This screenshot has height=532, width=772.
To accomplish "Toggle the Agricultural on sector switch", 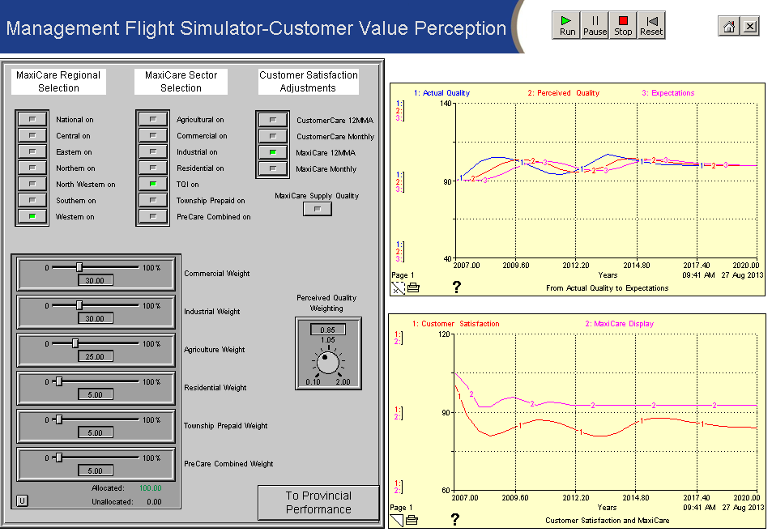I will coord(152,119).
